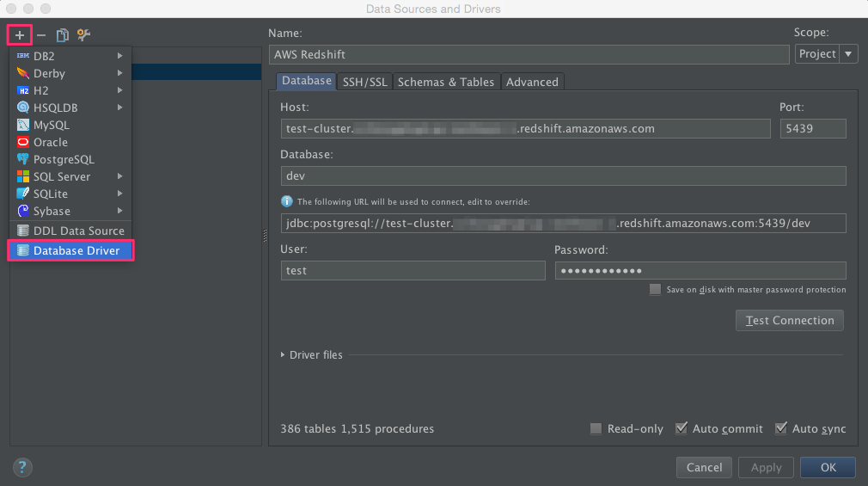The image size is (868, 486).
Task: Open the Scope Project dropdown
Action: [826, 54]
